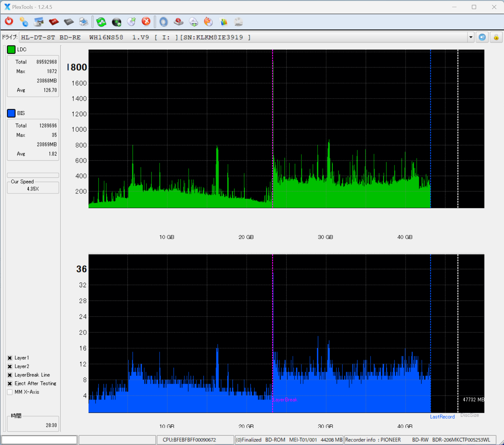Click the yellow padlock lock button
This screenshot has height=445, width=504.
pos(496,37)
